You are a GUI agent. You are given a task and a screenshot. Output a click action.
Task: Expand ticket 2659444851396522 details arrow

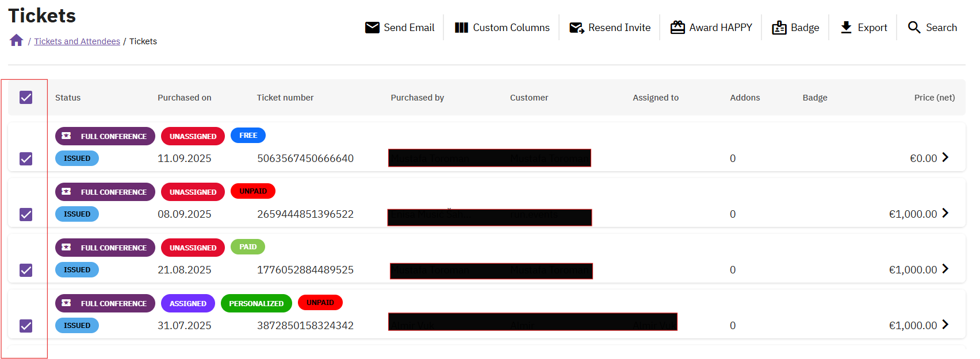point(945,213)
